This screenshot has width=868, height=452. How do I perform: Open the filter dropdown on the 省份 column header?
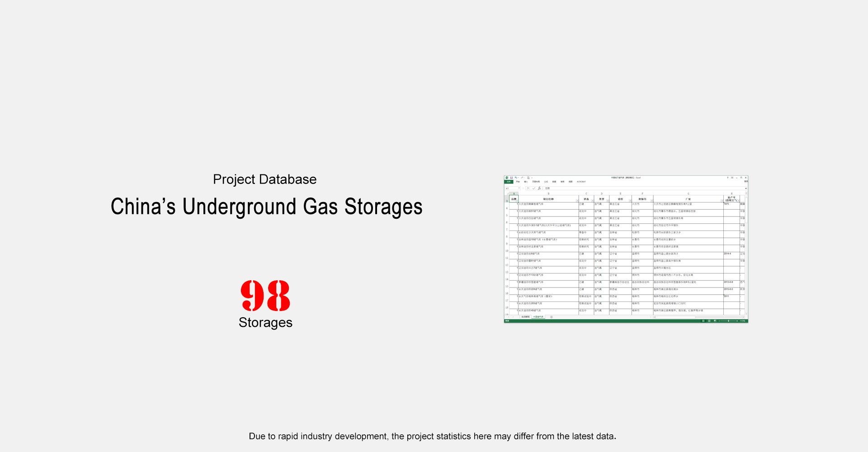click(629, 200)
